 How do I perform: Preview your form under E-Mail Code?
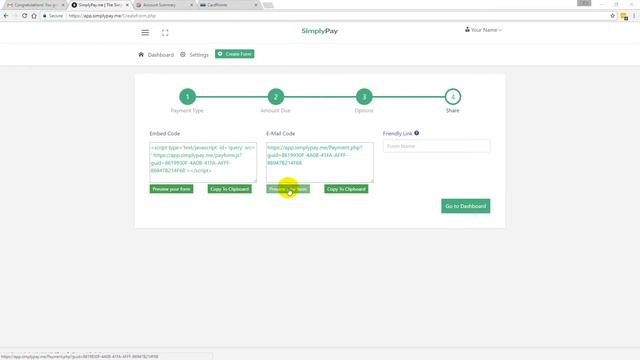click(288, 189)
